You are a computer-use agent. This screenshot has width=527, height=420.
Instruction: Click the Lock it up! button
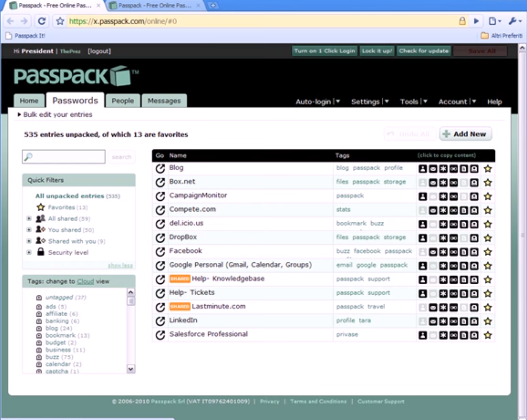tap(377, 51)
